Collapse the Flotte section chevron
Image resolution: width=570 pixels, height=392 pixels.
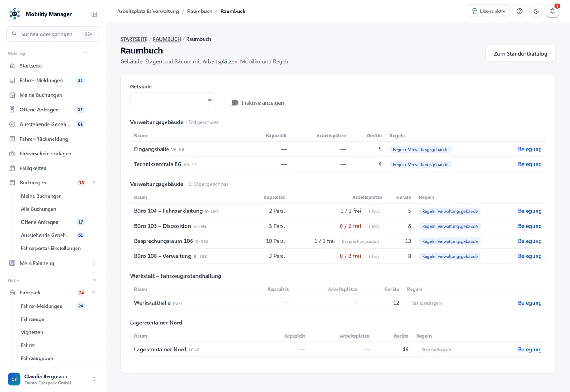tap(94, 280)
